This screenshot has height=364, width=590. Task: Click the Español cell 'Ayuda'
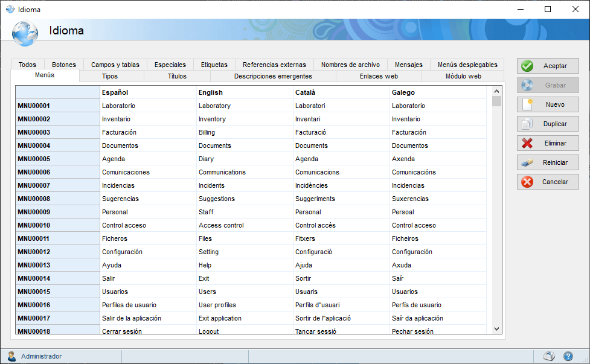coord(148,265)
